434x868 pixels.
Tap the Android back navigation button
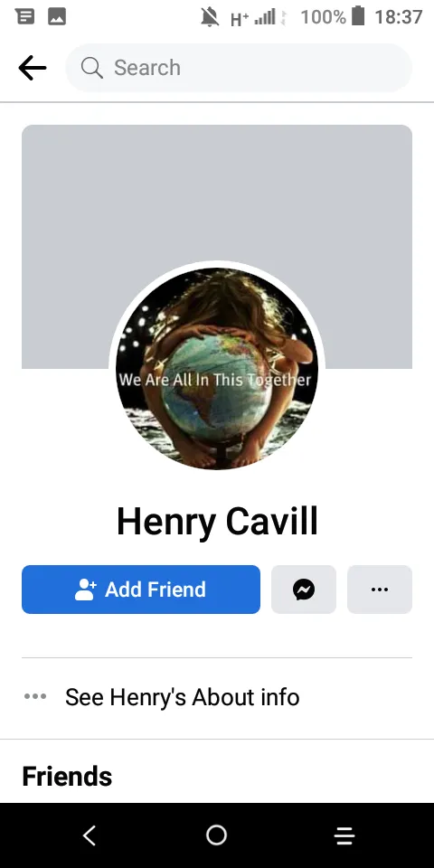tap(90, 835)
